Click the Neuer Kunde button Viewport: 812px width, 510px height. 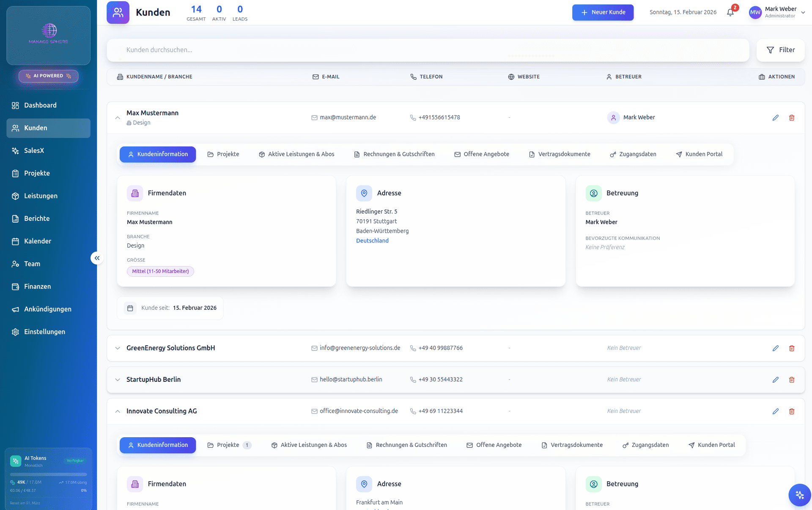tap(602, 12)
